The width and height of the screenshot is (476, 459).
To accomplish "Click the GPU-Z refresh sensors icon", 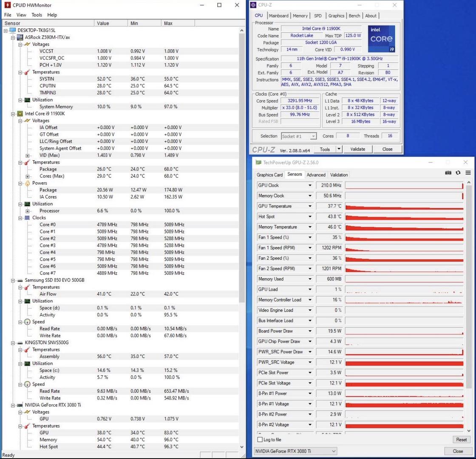I will pos(458,173).
